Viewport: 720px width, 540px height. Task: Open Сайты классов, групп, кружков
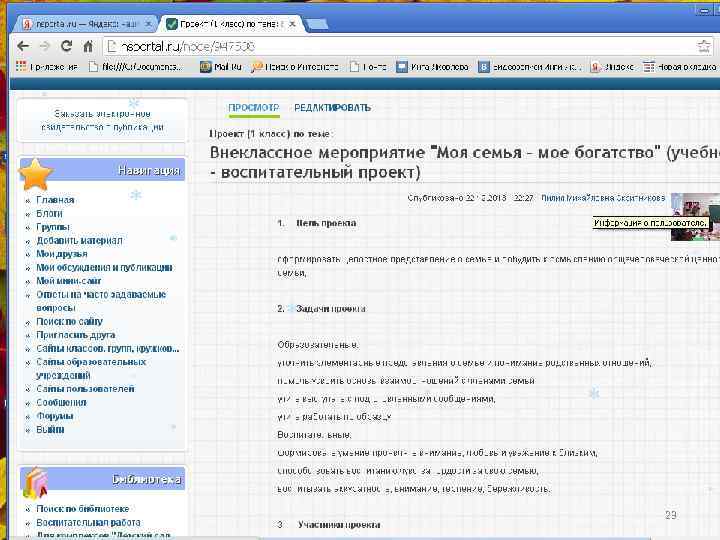click(108, 349)
